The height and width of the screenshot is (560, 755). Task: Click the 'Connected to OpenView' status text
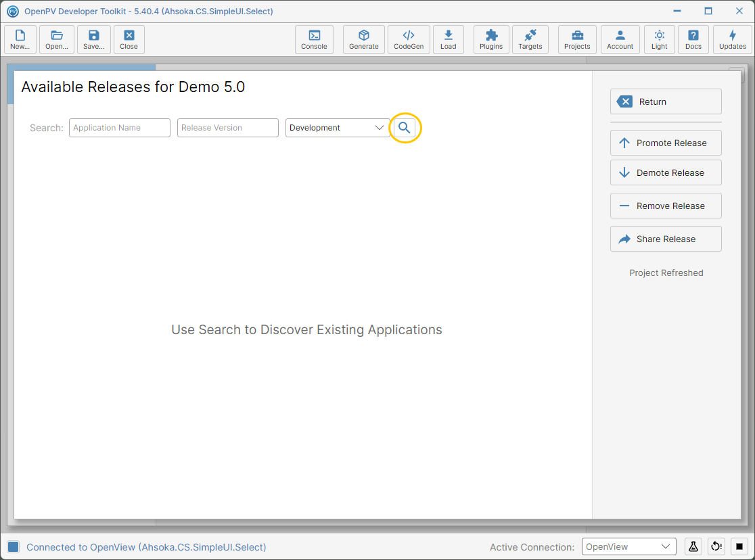tap(146, 547)
